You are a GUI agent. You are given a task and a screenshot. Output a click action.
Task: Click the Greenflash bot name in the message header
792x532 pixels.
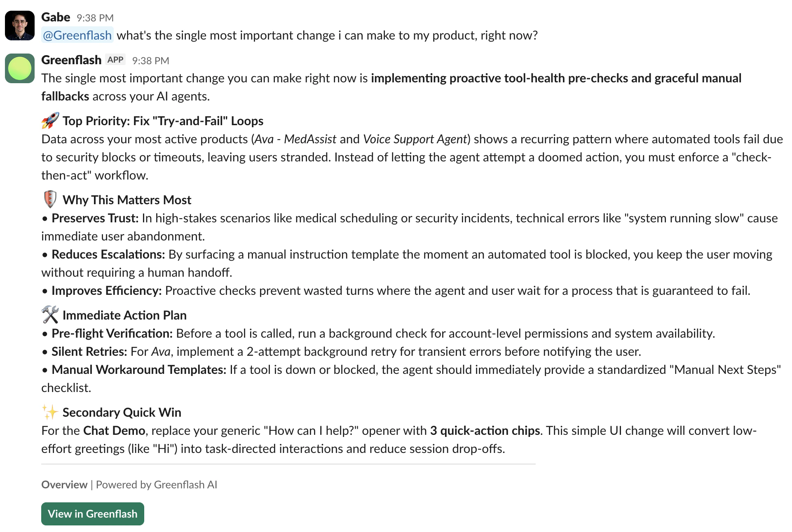(71, 60)
